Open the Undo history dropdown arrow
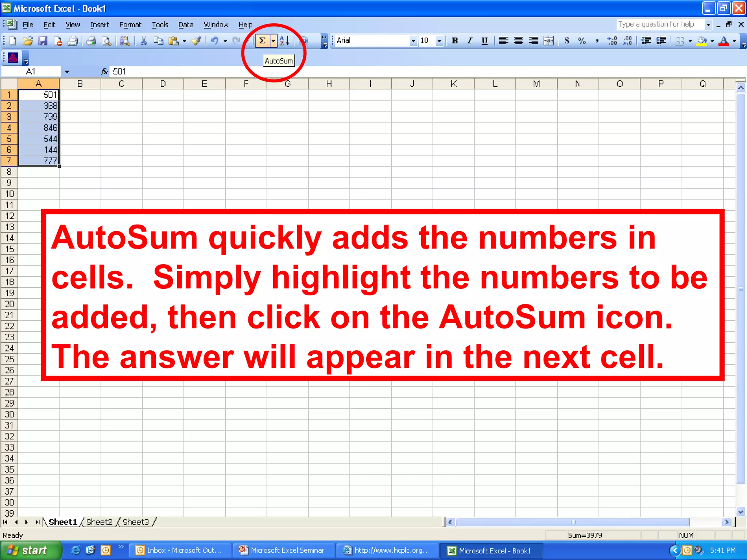Screen dimensions: 747x560 click(x=225, y=41)
